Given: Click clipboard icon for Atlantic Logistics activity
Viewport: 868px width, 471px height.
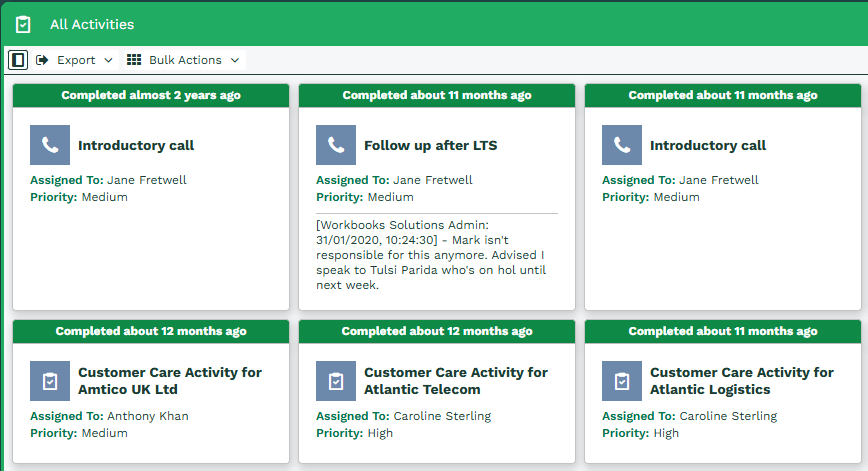Looking at the screenshot, I should coord(622,381).
